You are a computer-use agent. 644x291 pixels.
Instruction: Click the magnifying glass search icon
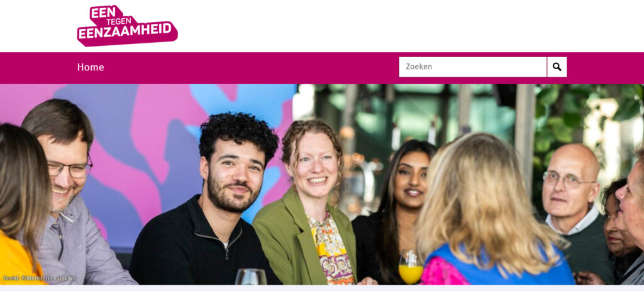[x=557, y=67]
